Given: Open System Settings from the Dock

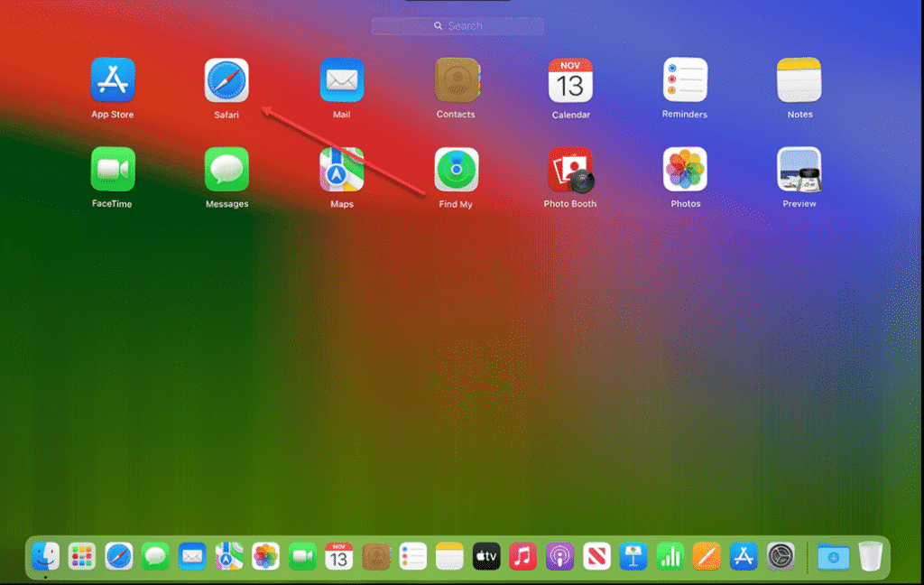Looking at the screenshot, I should tap(781, 556).
